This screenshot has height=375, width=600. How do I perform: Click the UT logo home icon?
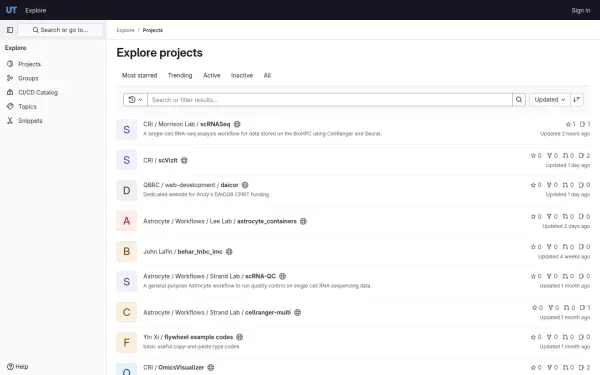11,10
